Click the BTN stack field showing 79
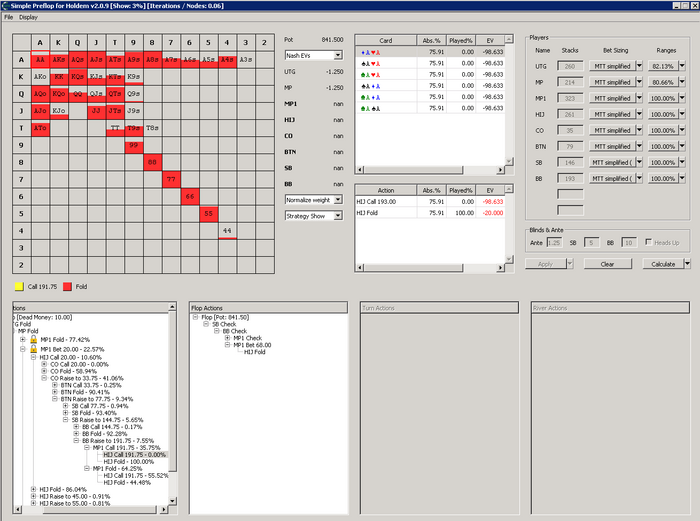 click(x=570, y=146)
